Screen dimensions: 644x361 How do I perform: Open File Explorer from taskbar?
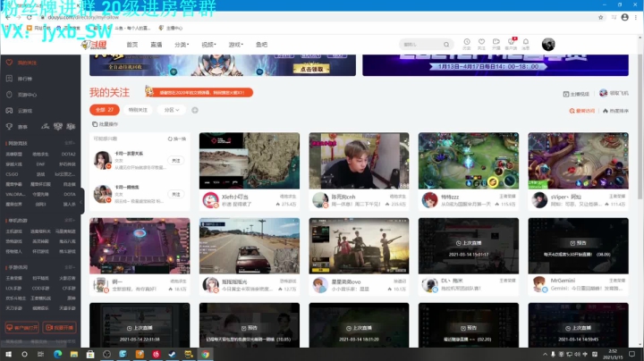pyautogui.click(x=74, y=354)
